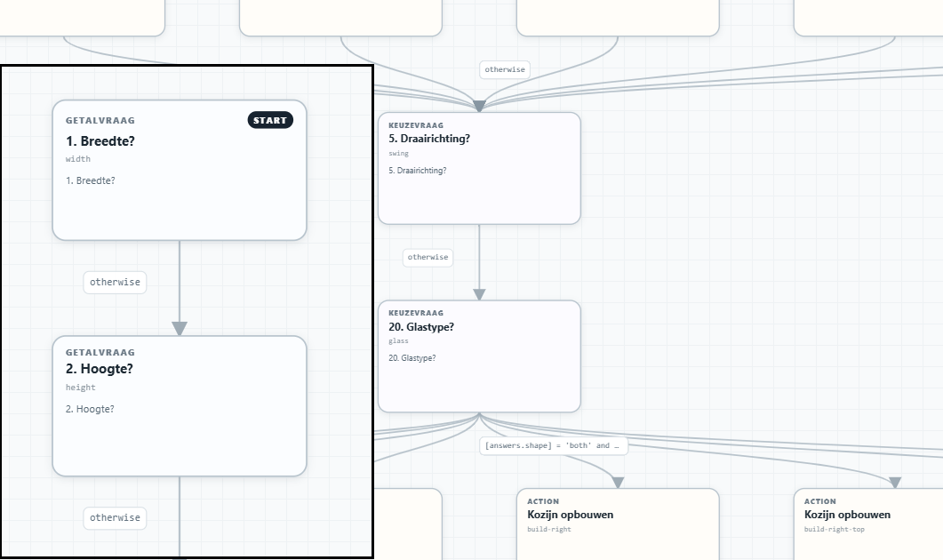This screenshot has width=943, height=560.
Task: Select the "2. Hoogte?" node title
Action: tap(100, 369)
